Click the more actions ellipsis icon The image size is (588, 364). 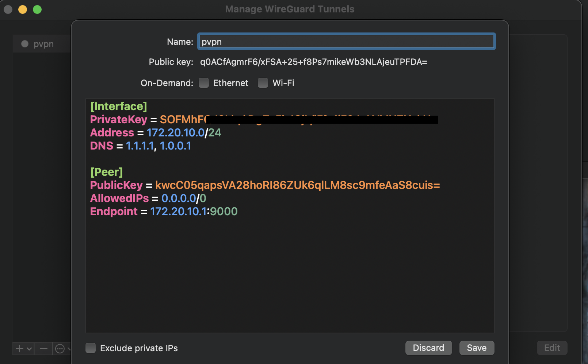(x=60, y=349)
